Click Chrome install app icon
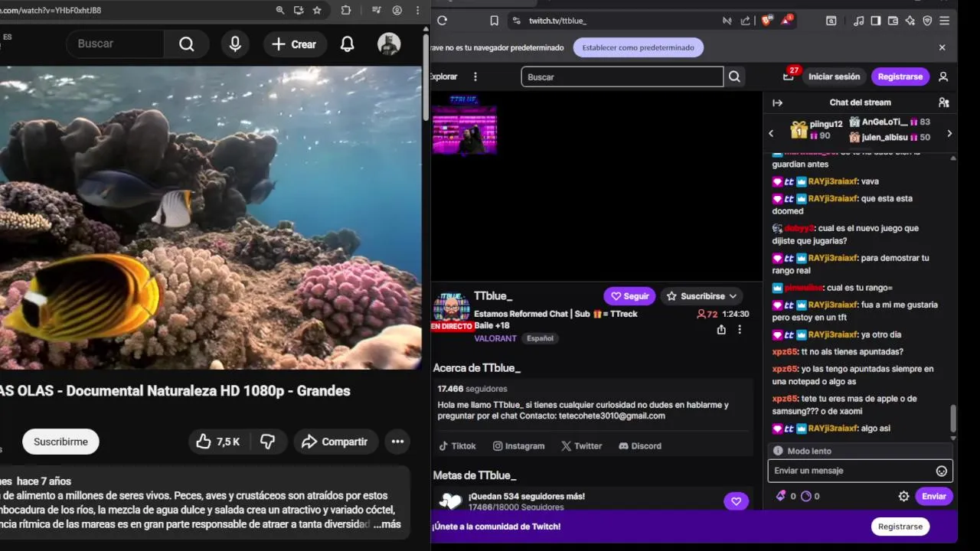 299,10
